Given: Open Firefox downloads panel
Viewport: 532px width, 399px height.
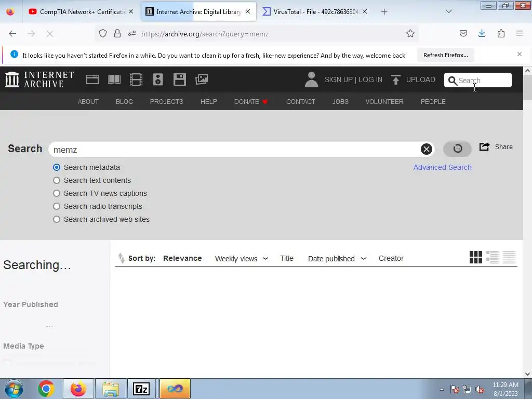Looking at the screenshot, I should pyautogui.click(x=482, y=34).
